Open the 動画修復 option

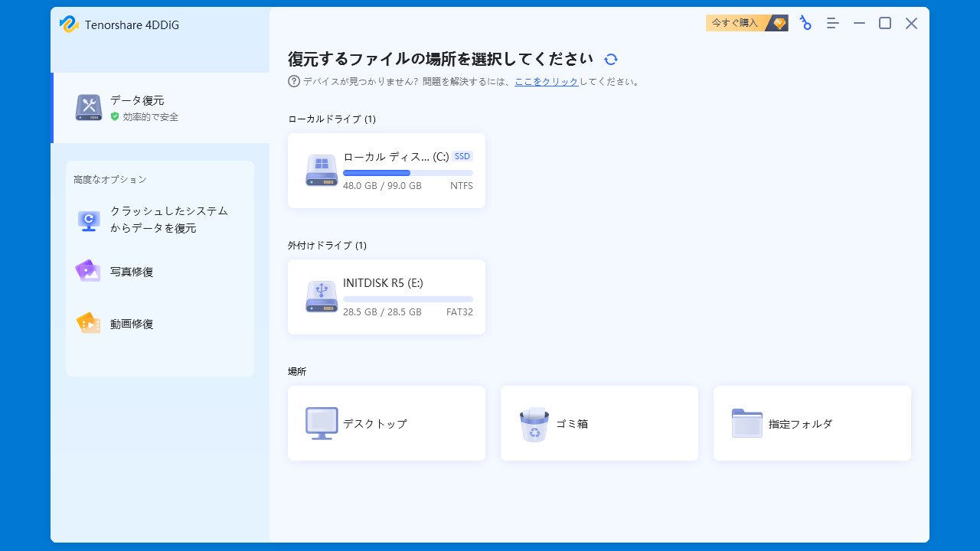[x=160, y=324]
